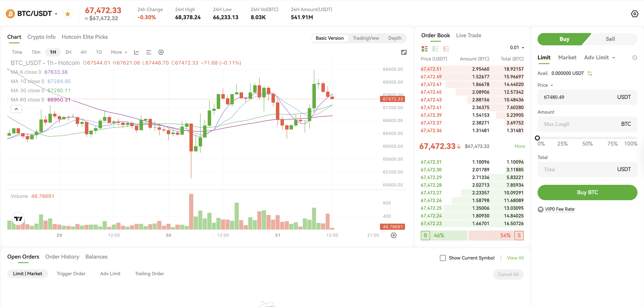This screenshot has height=307, width=644.
Task: Open the 0.01 price precision dropdown
Action: (517, 47)
